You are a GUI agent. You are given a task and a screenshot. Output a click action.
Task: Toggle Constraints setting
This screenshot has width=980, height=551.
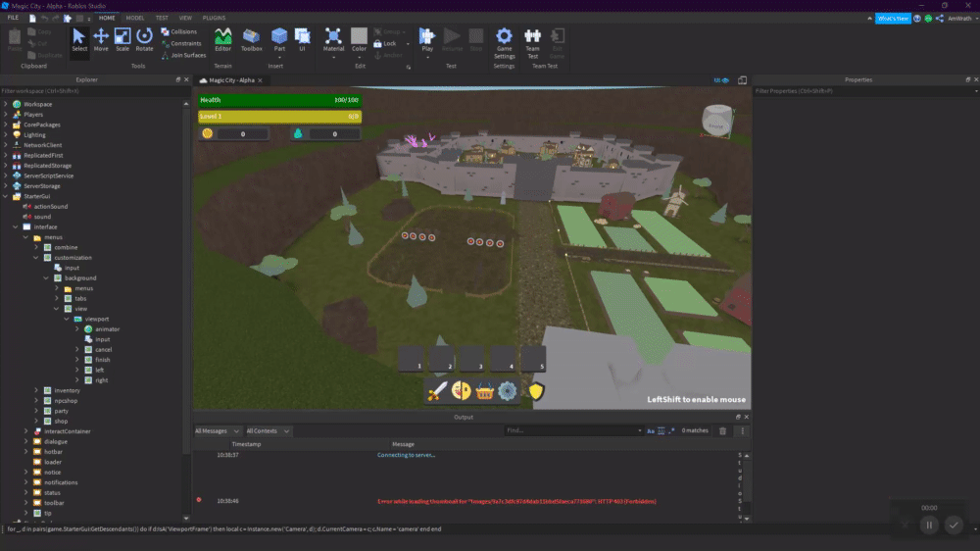182,43
